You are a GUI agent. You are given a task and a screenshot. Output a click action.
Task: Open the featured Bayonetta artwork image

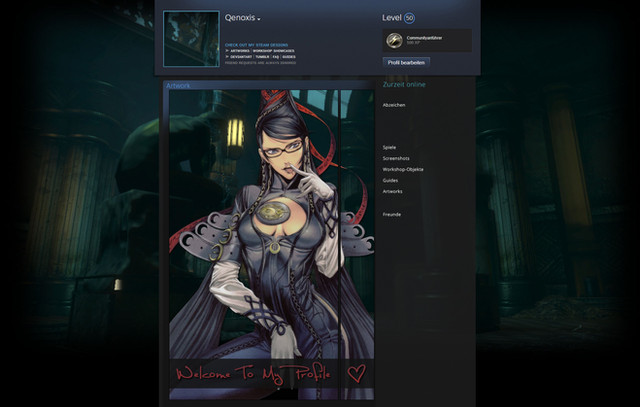point(254,244)
